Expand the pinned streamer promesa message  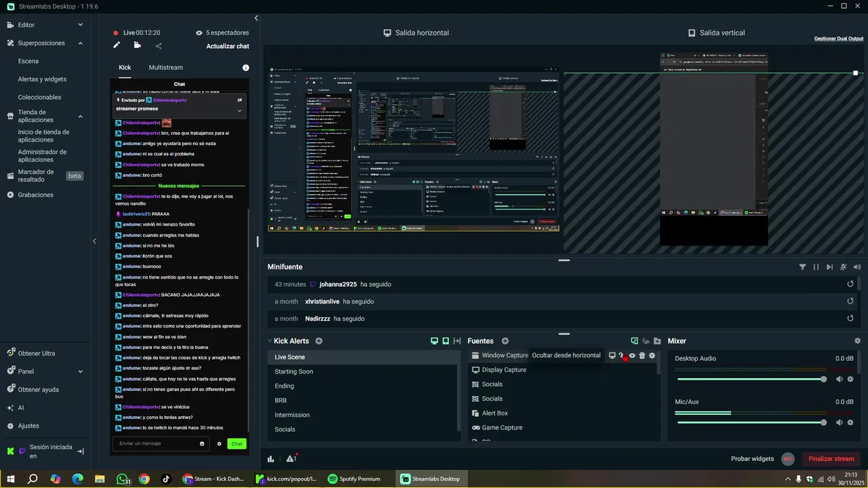(x=239, y=110)
